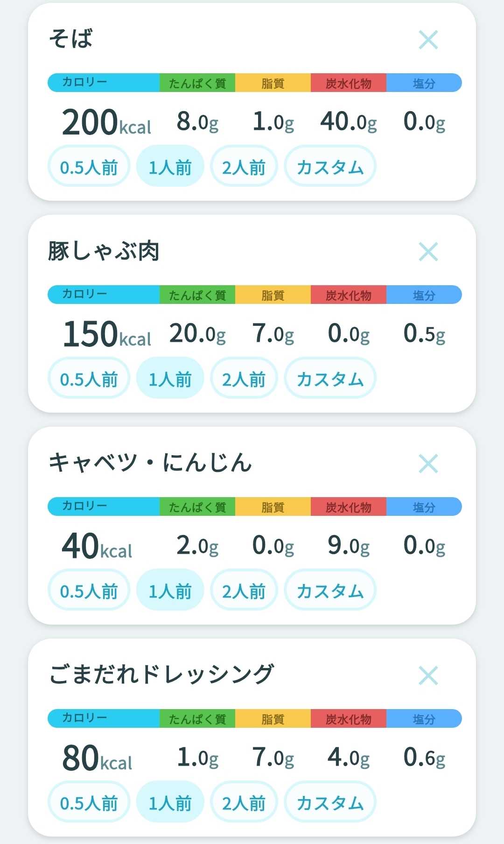Image resolution: width=504 pixels, height=844 pixels.
Task: Delete 豚しゃぶ肉 card using X icon
Action: [428, 252]
